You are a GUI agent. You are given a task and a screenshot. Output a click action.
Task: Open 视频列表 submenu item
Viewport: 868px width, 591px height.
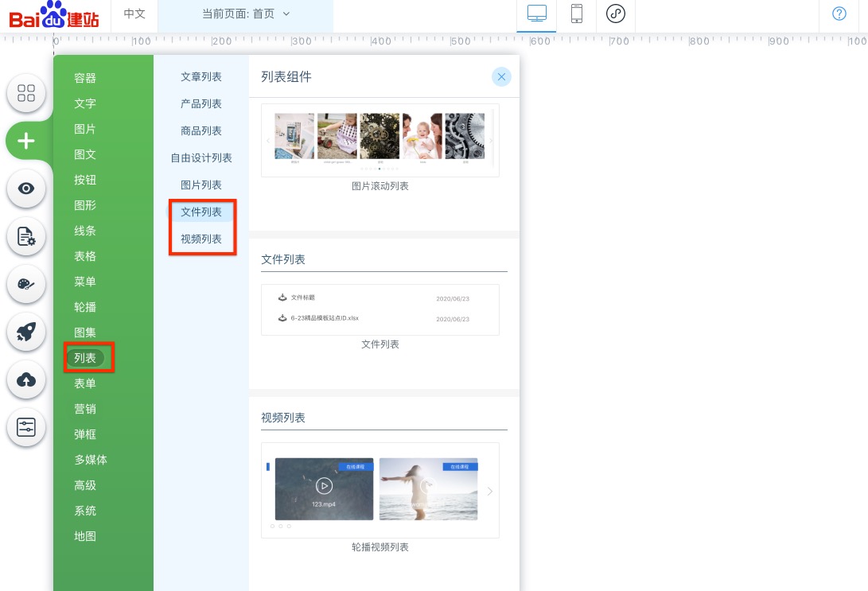201,239
